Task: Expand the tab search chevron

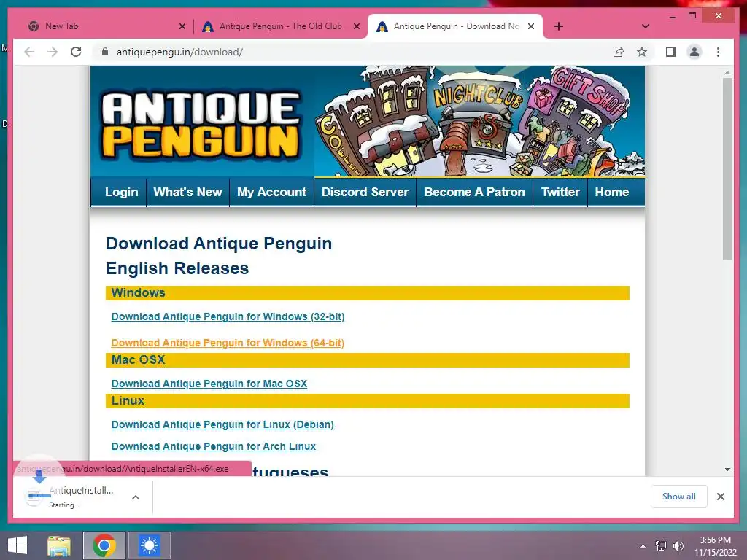Action: [646, 26]
